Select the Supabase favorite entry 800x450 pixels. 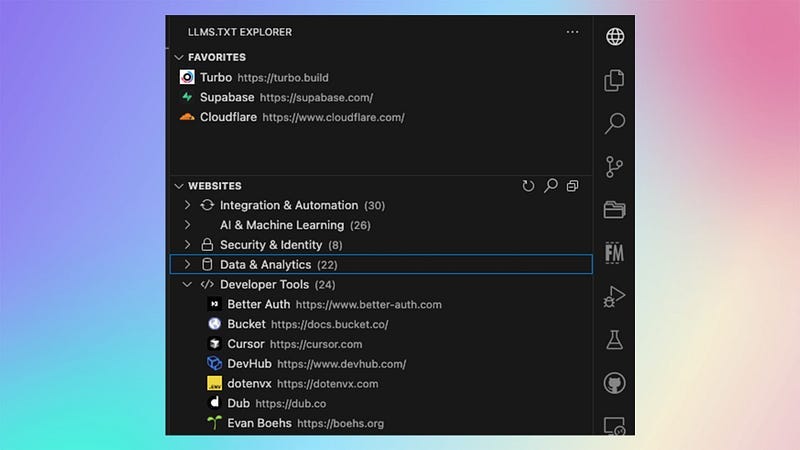[381, 97]
